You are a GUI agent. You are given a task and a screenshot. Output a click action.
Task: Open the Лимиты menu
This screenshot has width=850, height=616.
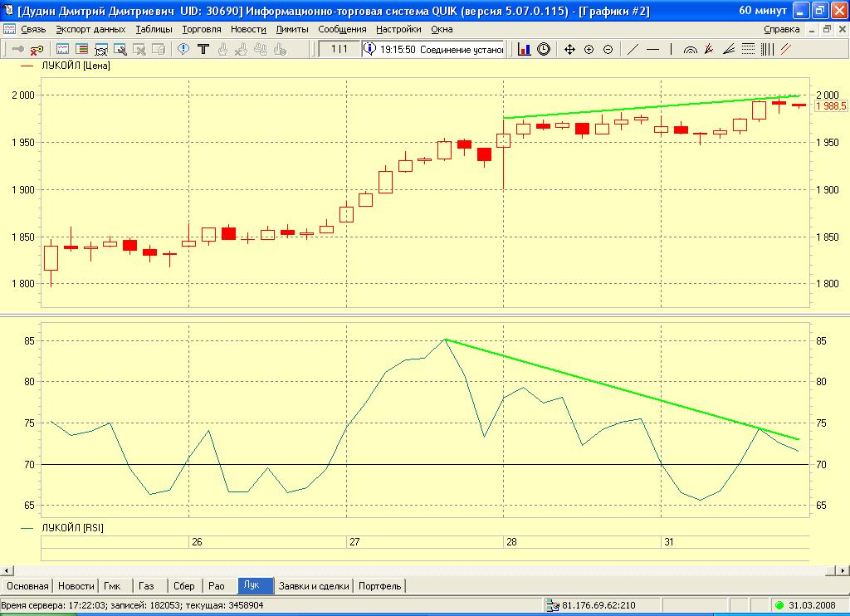(292, 29)
